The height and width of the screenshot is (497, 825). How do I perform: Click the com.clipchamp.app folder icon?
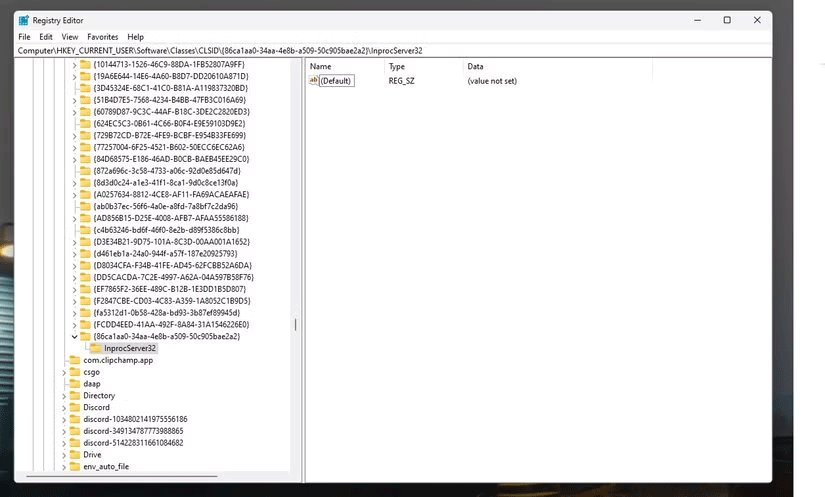click(x=74, y=360)
